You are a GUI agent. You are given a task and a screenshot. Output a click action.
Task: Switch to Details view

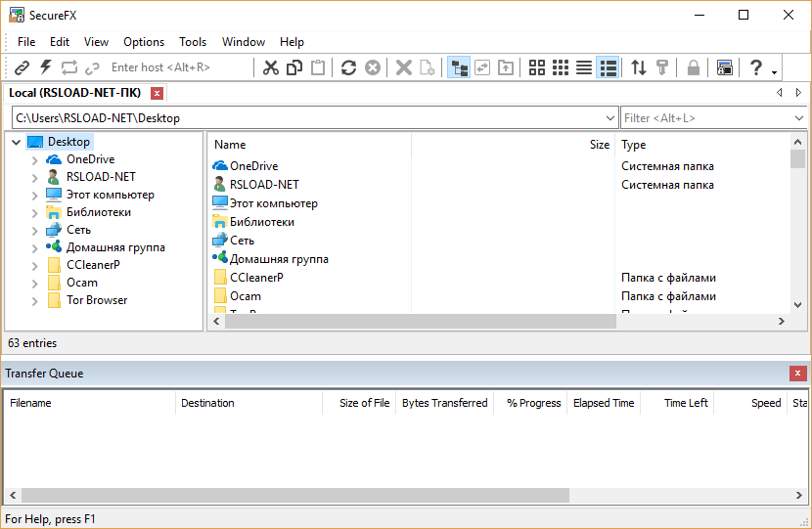(x=608, y=67)
